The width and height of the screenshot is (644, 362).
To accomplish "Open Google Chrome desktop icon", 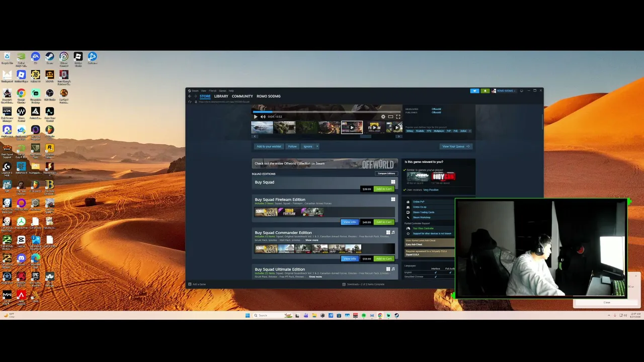I will click(21, 95).
